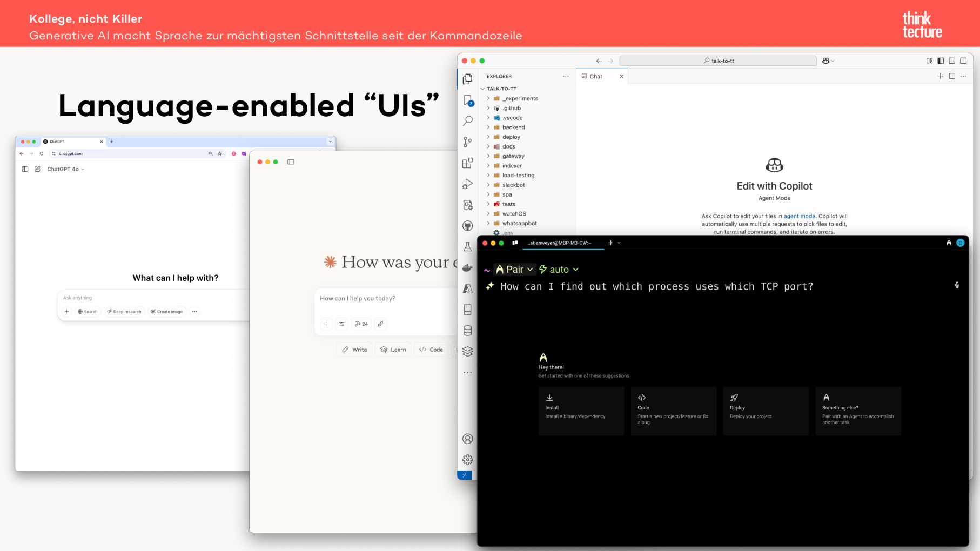Start a new chat in ChatGPT with the compose icon
The height and width of the screenshot is (551, 980).
tap(37, 169)
